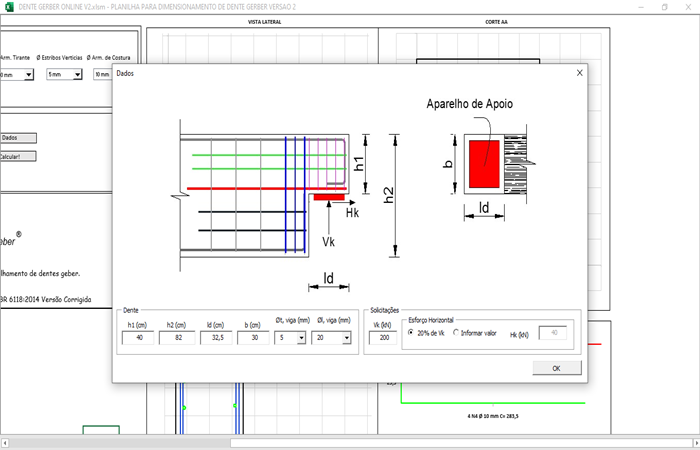Screen dimensions: 700x450
Task: Open the Øl, viga (mm) dropdown
Action: [x=346, y=339]
